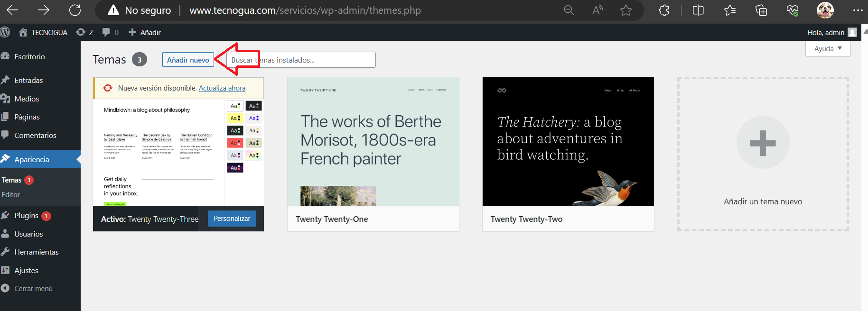The image size is (868, 311).
Task: Open the browser extensions puzzle icon
Action: click(664, 10)
